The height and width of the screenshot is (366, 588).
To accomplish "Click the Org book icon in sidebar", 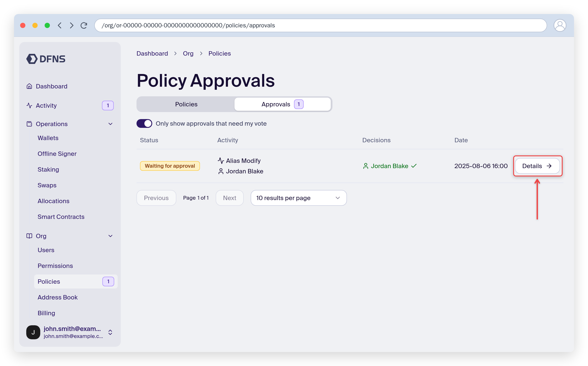I will point(29,236).
